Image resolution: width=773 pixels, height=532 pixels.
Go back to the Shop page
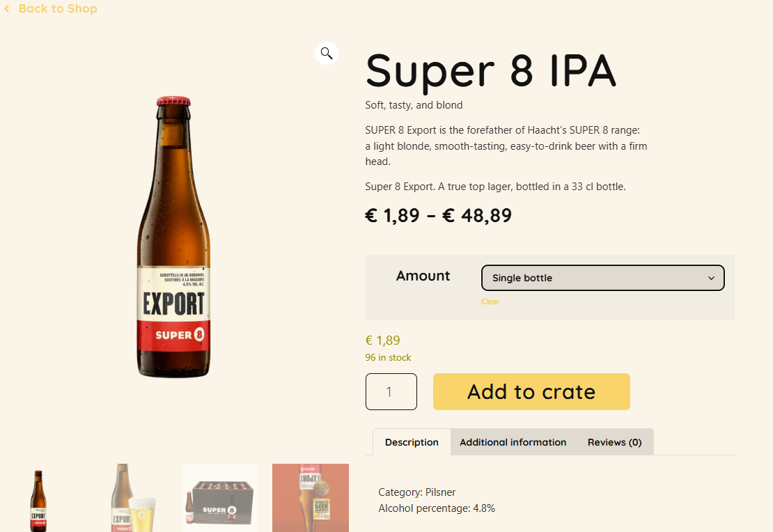pyautogui.click(x=57, y=9)
